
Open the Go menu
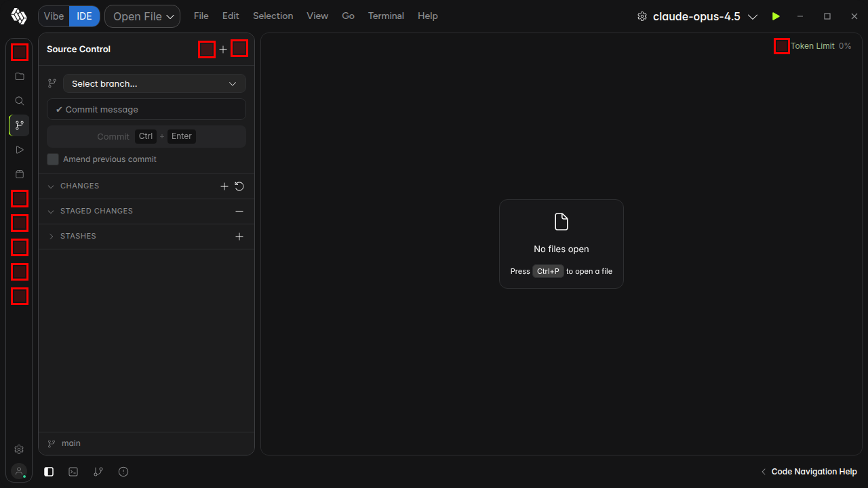[x=348, y=16]
